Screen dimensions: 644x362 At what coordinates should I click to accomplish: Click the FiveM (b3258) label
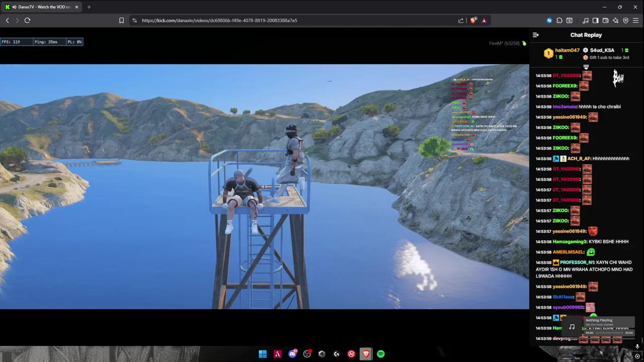504,43
